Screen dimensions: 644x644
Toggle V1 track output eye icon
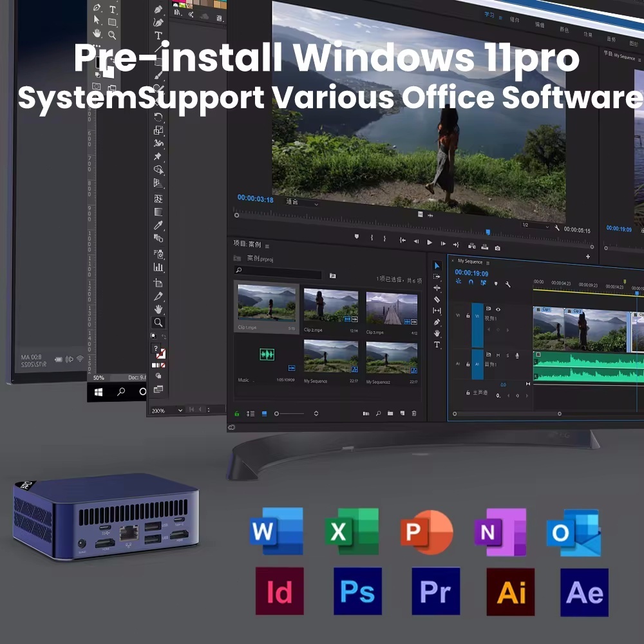[x=498, y=310]
